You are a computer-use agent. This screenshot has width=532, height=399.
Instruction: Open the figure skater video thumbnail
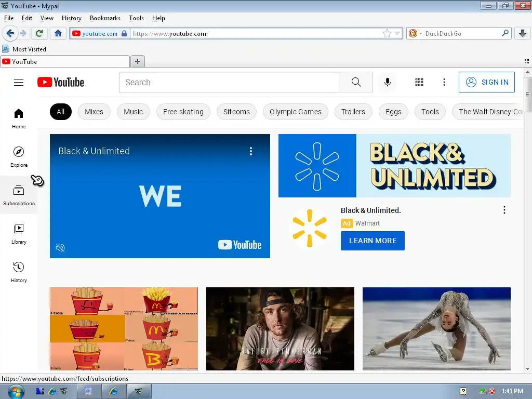[436, 329]
